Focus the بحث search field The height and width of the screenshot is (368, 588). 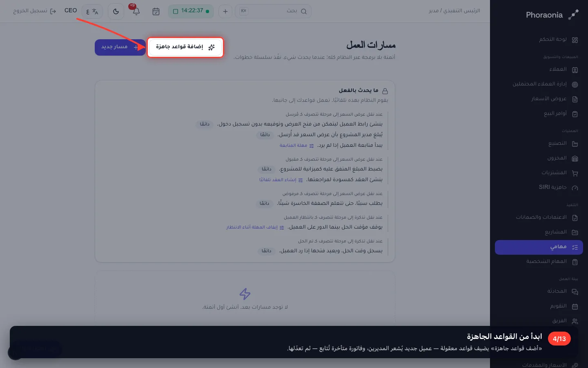pos(273,11)
